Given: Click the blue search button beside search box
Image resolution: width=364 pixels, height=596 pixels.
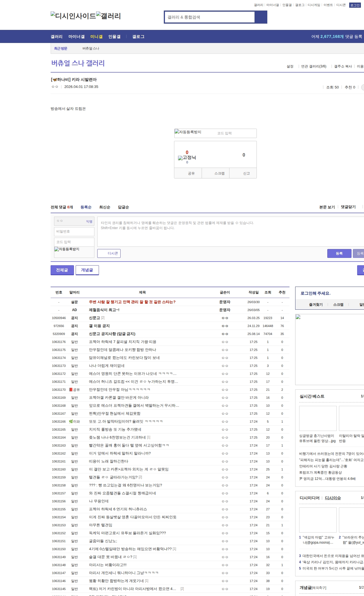Looking at the screenshot, I should tap(261, 17).
